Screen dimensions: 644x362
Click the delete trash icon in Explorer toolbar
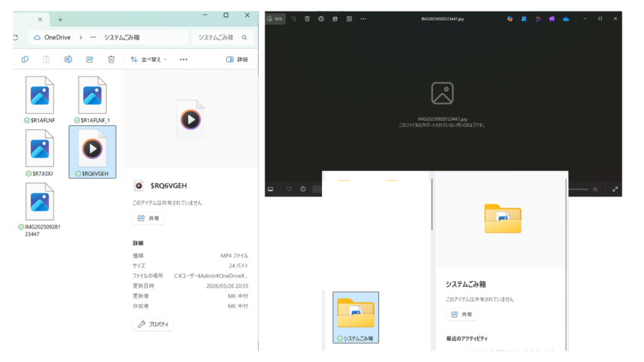(x=111, y=60)
